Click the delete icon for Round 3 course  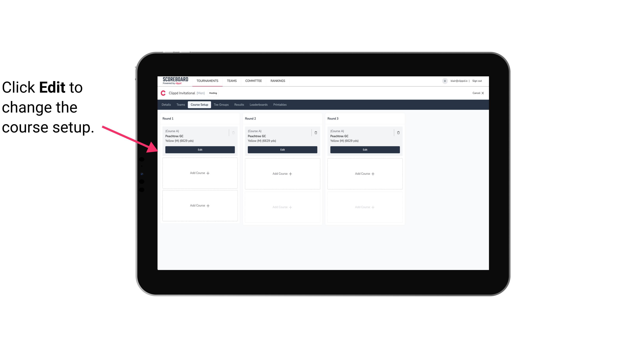[398, 132]
